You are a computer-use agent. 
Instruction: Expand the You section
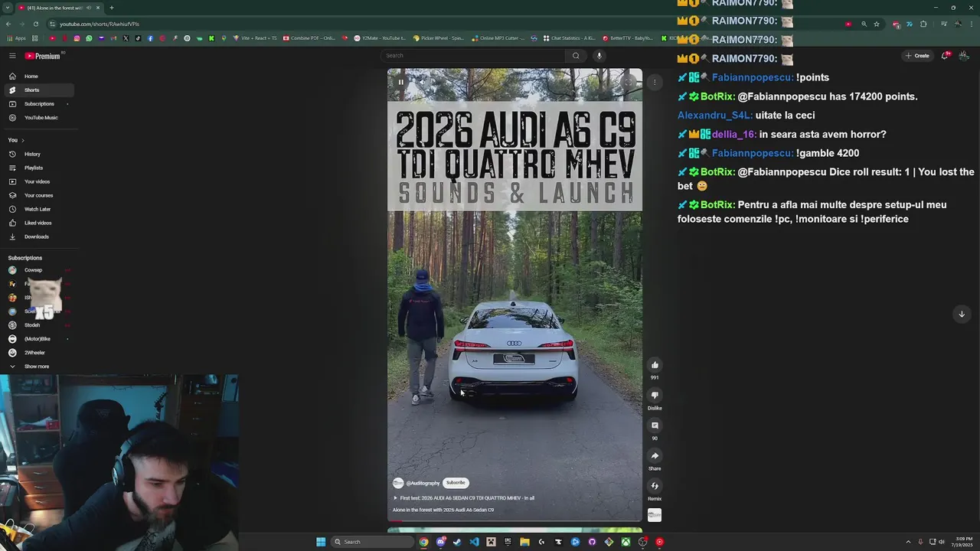[16, 140]
